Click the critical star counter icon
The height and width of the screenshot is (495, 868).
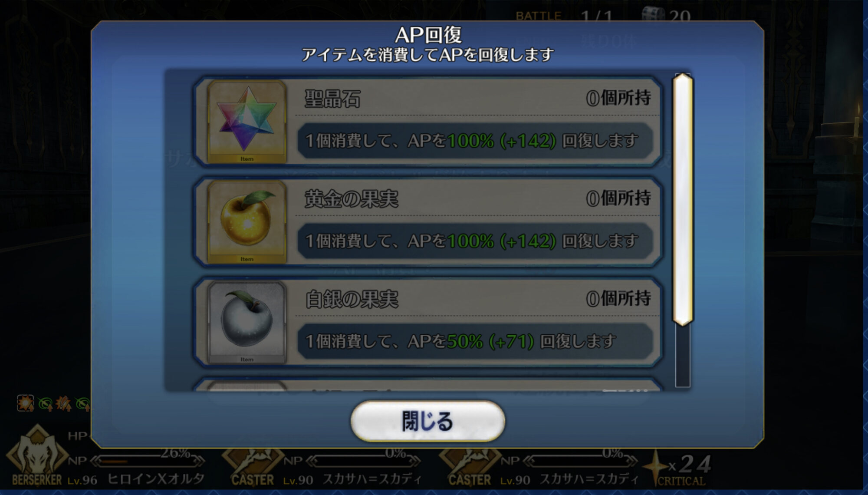656,467
